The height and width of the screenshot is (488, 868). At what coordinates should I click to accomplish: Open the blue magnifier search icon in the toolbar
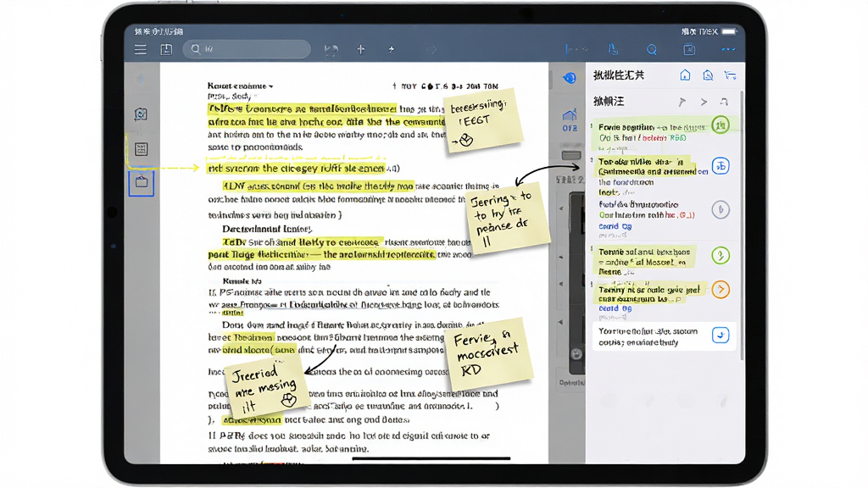[652, 50]
